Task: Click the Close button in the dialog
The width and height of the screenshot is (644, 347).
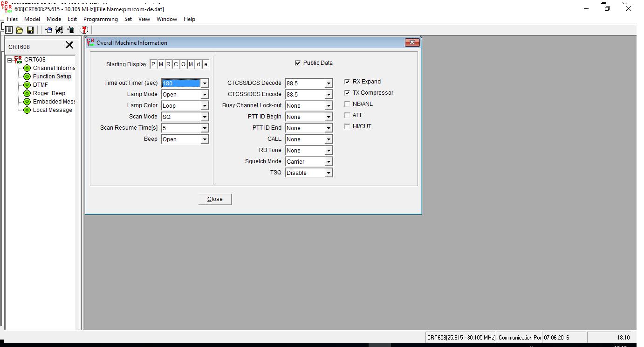Action: (x=215, y=199)
